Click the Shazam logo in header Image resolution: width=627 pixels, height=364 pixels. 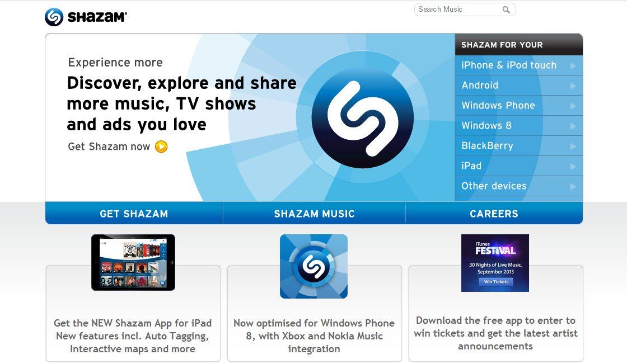(x=86, y=17)
